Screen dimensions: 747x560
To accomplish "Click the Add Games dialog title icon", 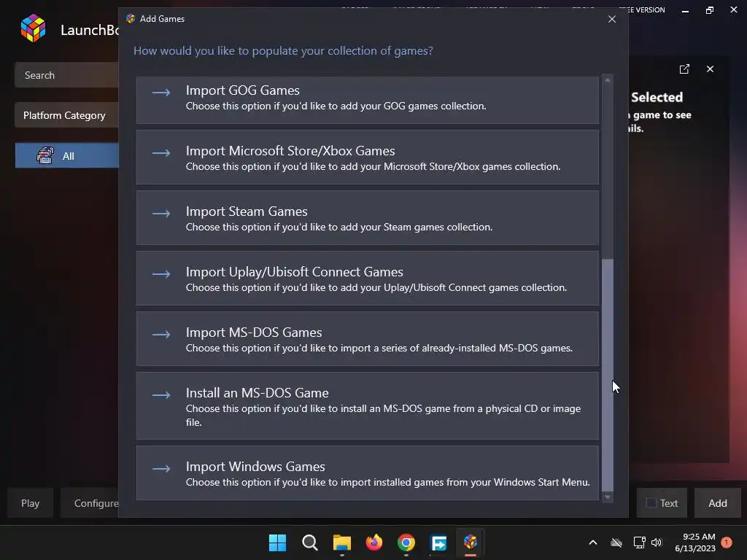I will (131, 18).
